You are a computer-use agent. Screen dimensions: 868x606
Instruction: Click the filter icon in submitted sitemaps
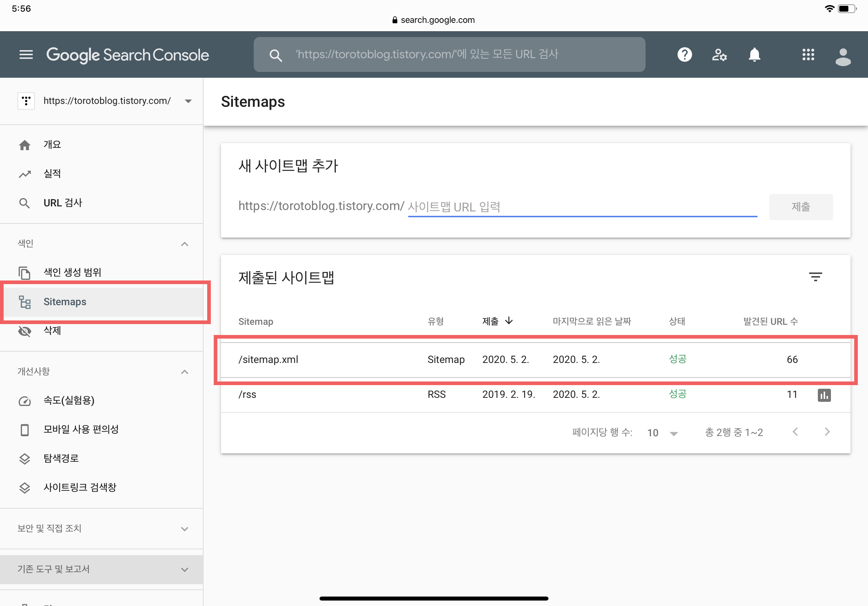[x=815, y=277]
